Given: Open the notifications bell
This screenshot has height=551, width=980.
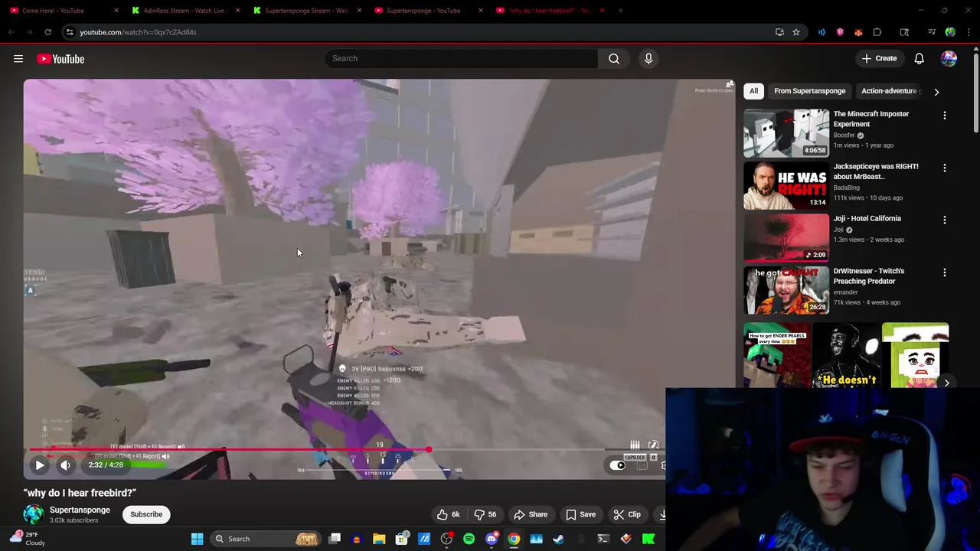Looking at the screenshot, I should pos(919,58).
